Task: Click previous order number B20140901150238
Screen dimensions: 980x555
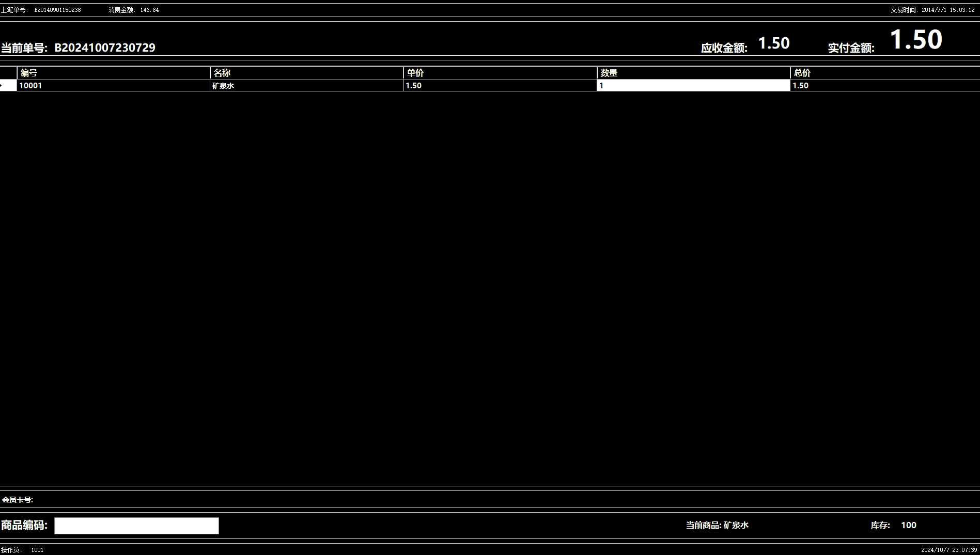Action: point(58,10)
